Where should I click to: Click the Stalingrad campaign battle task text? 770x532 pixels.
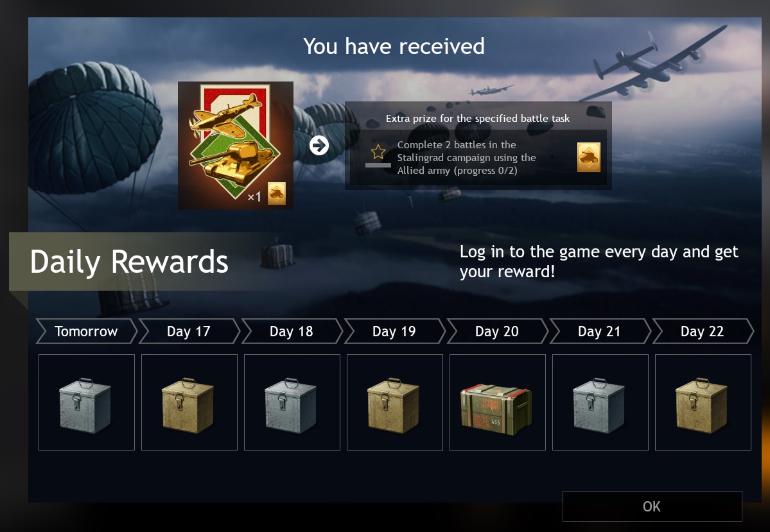click(466, 157)
